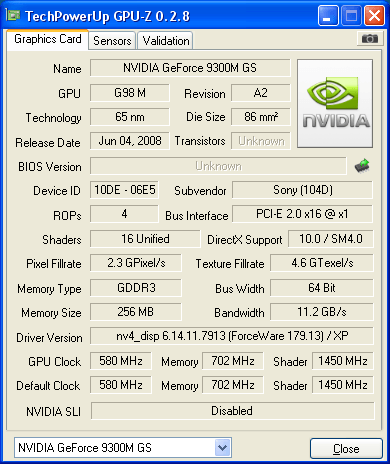Click the GPU Clock row Shader 1450 MHz field
Image resolution: width=390 pixels, height=464 pixels.
pyautogui.click(x=343, y=361)
